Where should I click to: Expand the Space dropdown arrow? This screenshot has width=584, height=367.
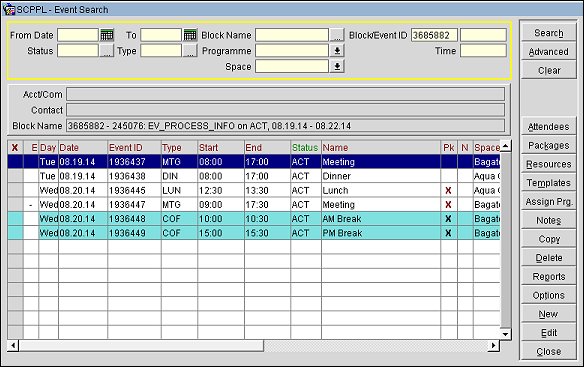point(337,67)
